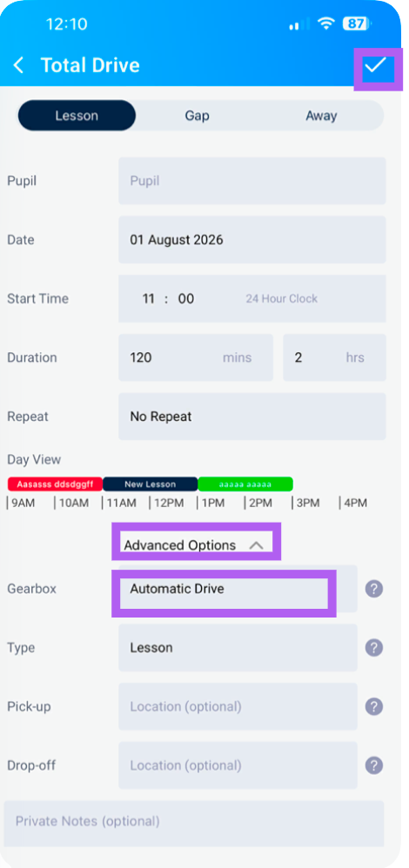This screenshot has width=409, height=868.
Task: Open the Type dropdown showing Lesson
Action: coord(238,648)
